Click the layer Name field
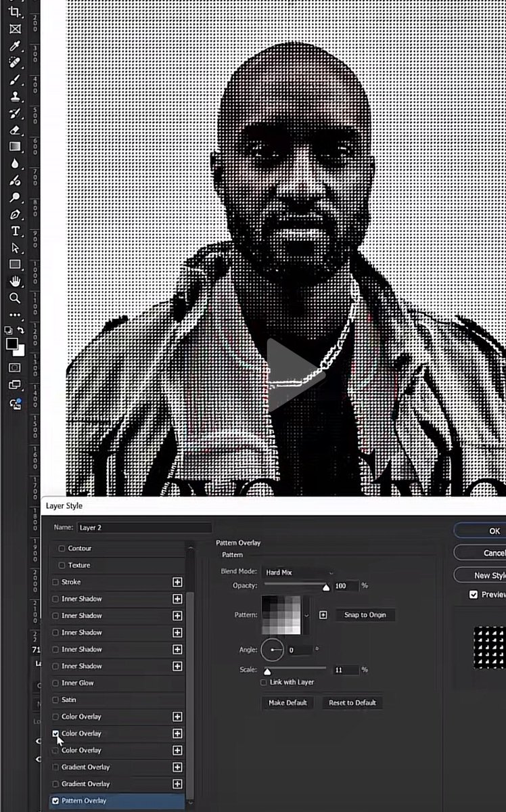 click(x=144, y=527)
